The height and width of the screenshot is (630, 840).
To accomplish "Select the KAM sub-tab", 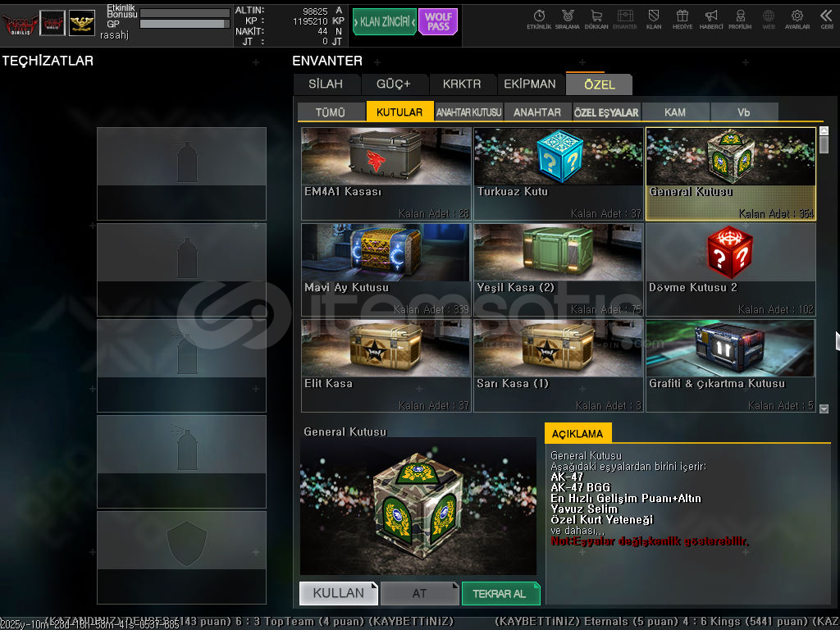I will tap(675, 112).
